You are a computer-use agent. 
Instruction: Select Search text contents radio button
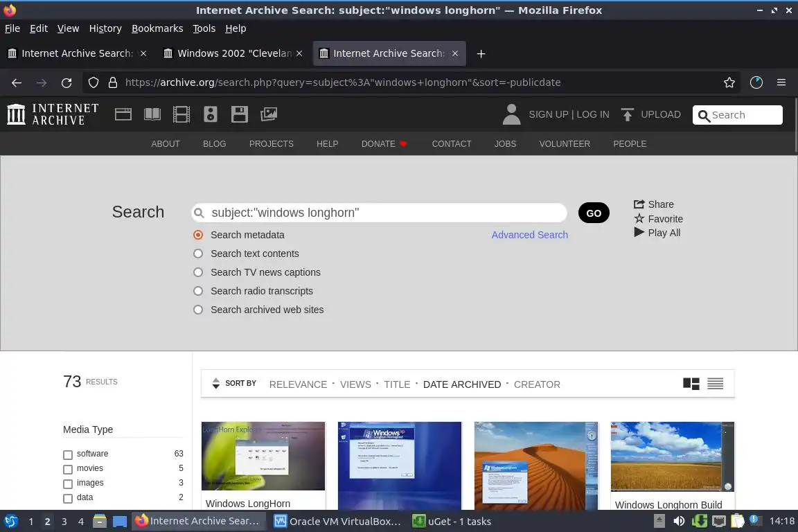click(x=198, y=254)
